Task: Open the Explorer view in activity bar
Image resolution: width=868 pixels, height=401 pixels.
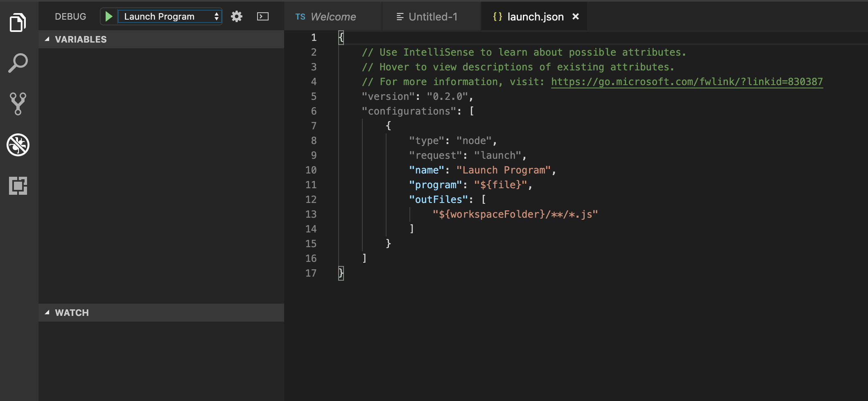Action: coord(18,23)
